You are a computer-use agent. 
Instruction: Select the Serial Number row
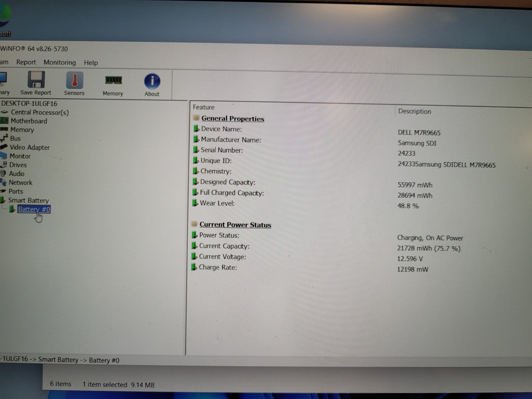pos(222,150)
